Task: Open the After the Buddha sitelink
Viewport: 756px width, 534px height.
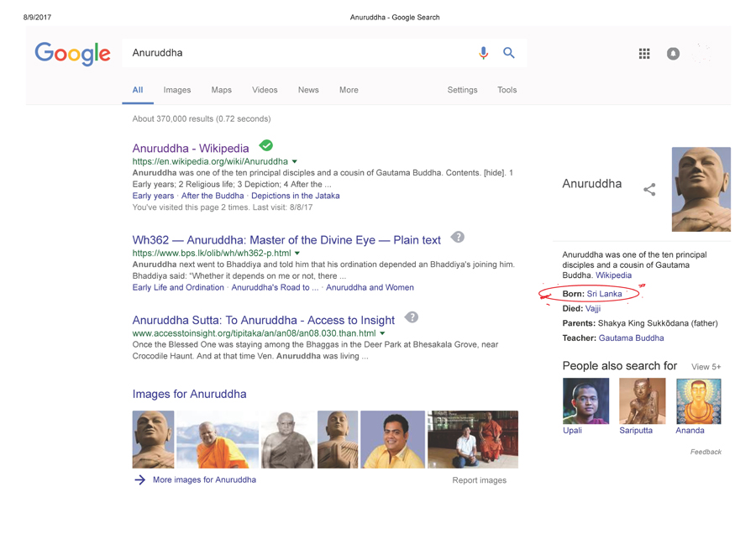Action: point(213,196)
